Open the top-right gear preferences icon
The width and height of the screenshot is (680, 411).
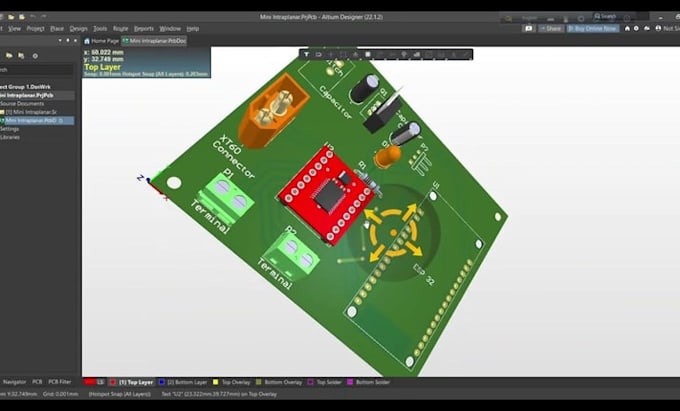point(636,28)
